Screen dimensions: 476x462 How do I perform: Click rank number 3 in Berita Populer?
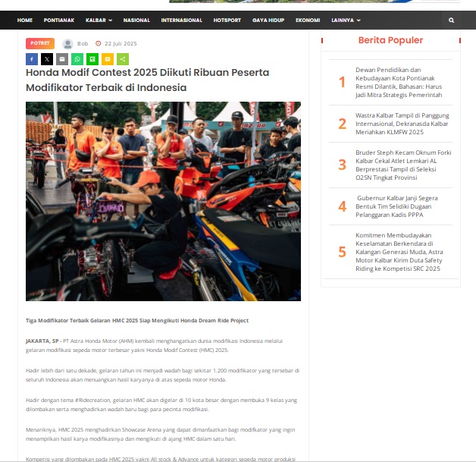coord(342,165)
